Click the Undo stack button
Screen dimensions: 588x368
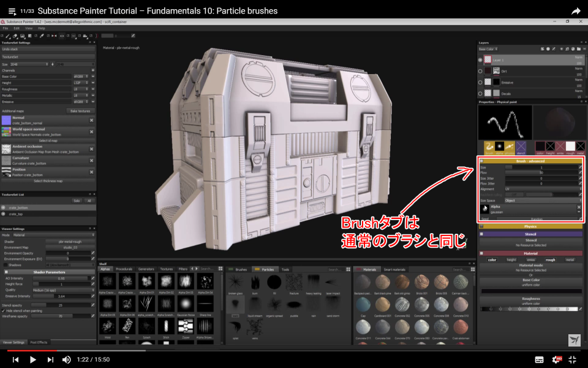pyautogui.click(x=48, y=49)
